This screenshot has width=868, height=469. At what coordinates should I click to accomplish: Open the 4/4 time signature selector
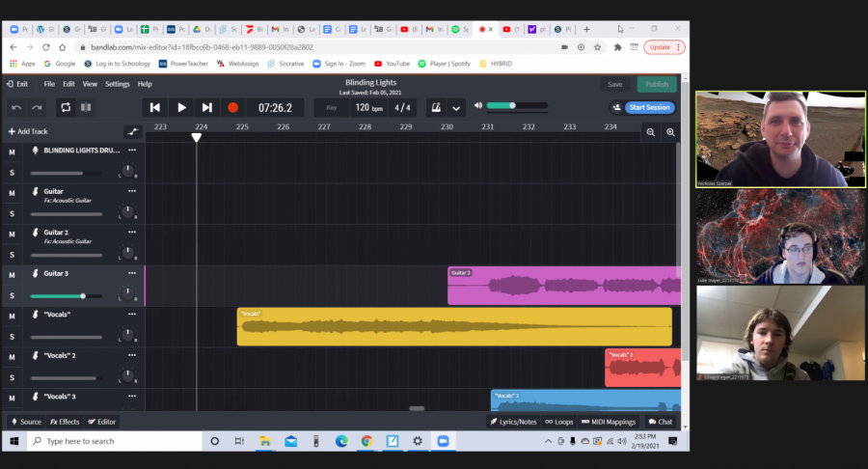402,107
